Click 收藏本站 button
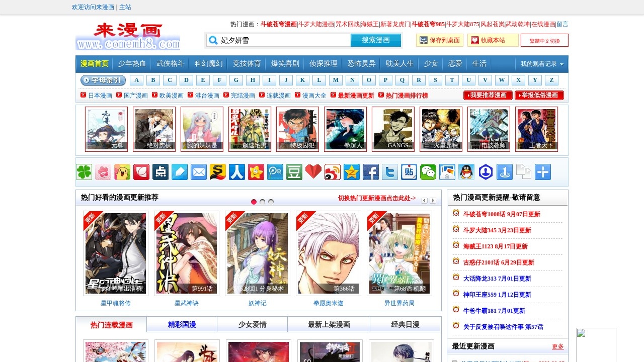 click(493, 40)
